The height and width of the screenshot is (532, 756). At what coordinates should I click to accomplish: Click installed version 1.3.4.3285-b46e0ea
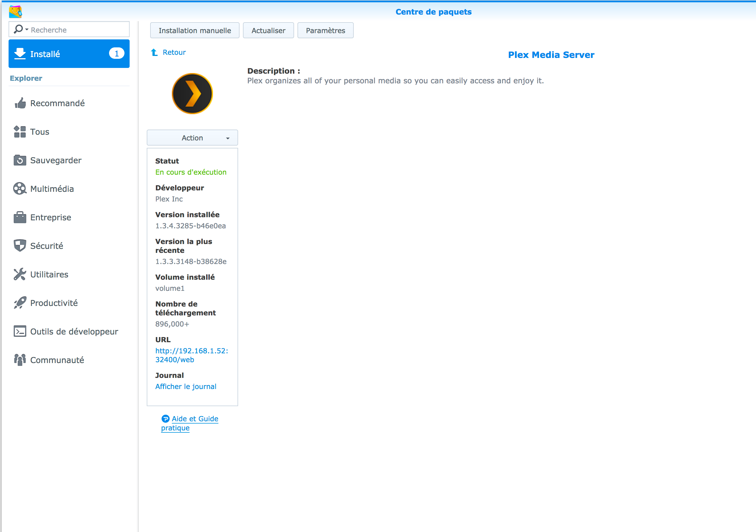point(191,226)
